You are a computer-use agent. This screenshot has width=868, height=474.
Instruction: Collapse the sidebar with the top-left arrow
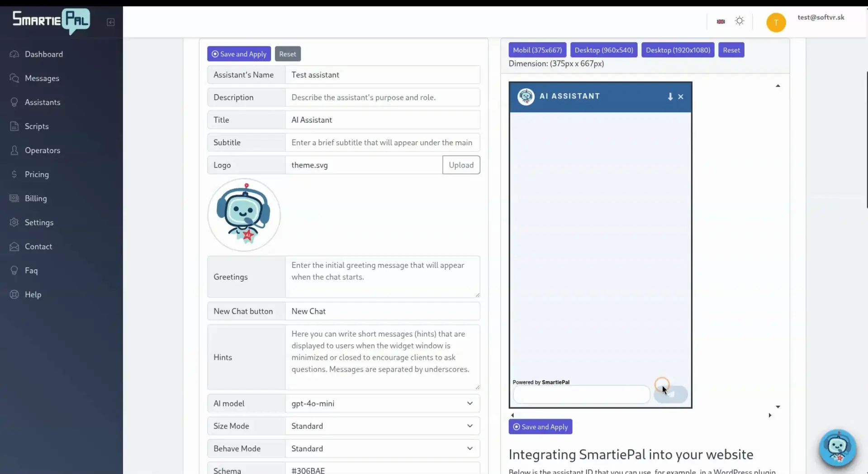pos(110,22)
